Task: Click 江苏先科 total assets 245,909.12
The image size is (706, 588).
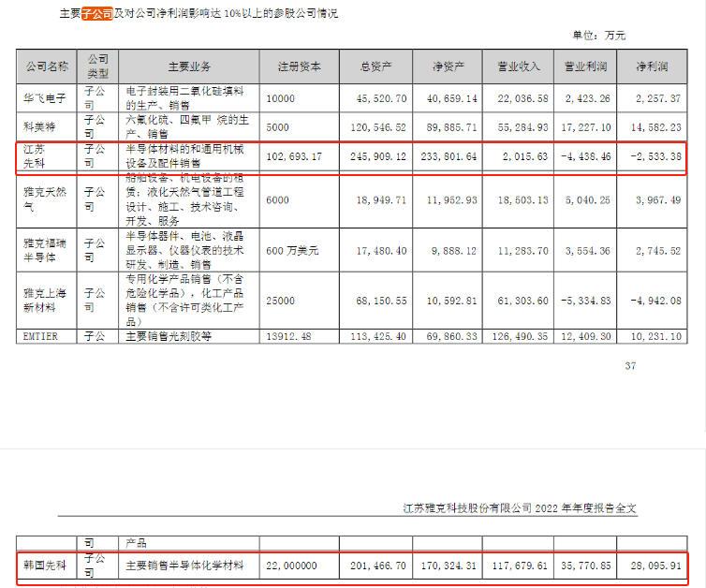Action: [378, 156]
